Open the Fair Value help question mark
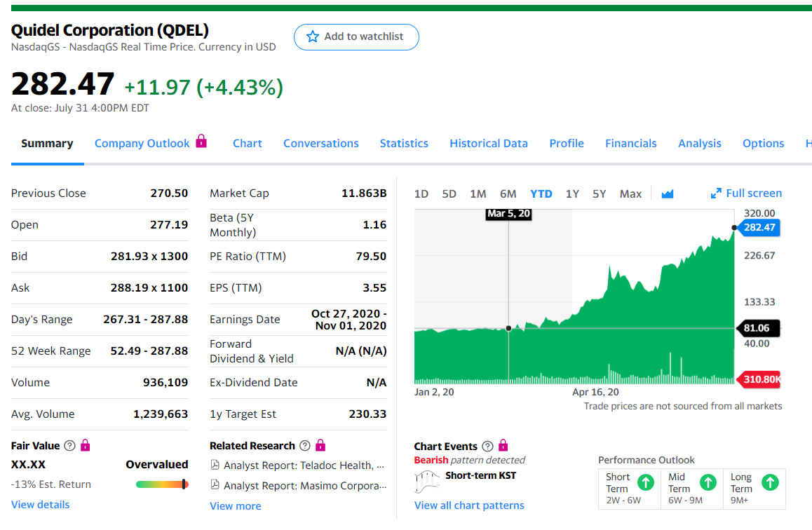Screen dimensions: 812x530 click(69, 446)
